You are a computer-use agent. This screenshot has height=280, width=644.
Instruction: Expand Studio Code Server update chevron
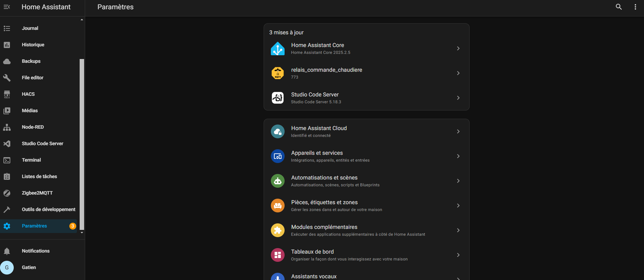coord(458,98)
